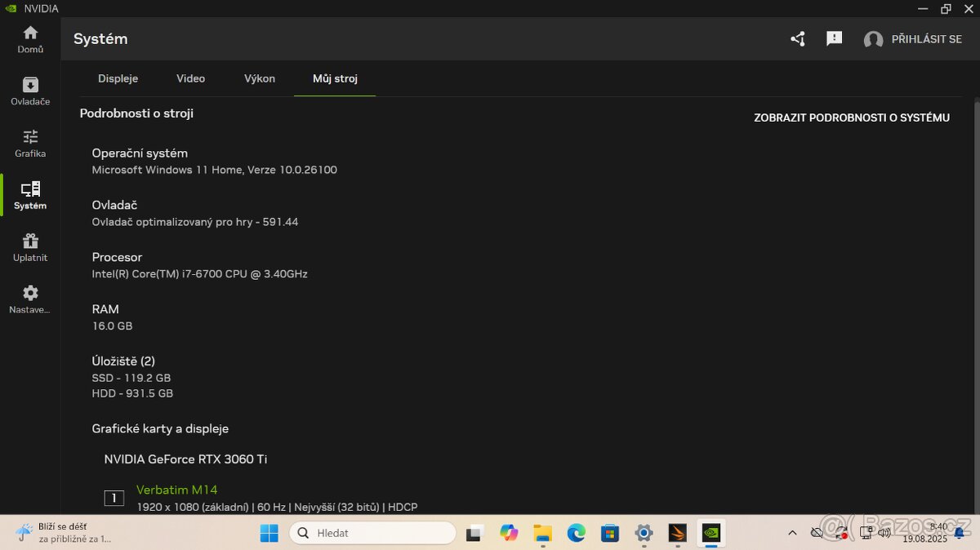The image size is (980, 550).
Task: Launch 3DMark from the taskbar
Action: pos(677,532)
